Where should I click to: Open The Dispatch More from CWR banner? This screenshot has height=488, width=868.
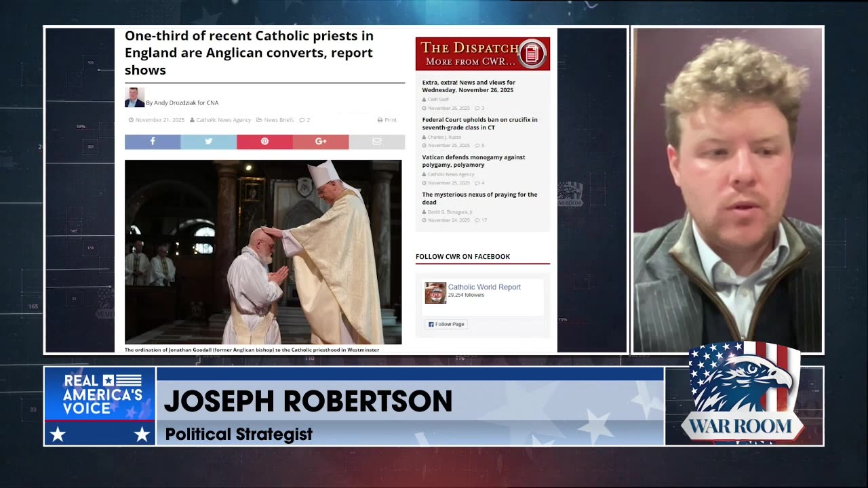point(482,54)
